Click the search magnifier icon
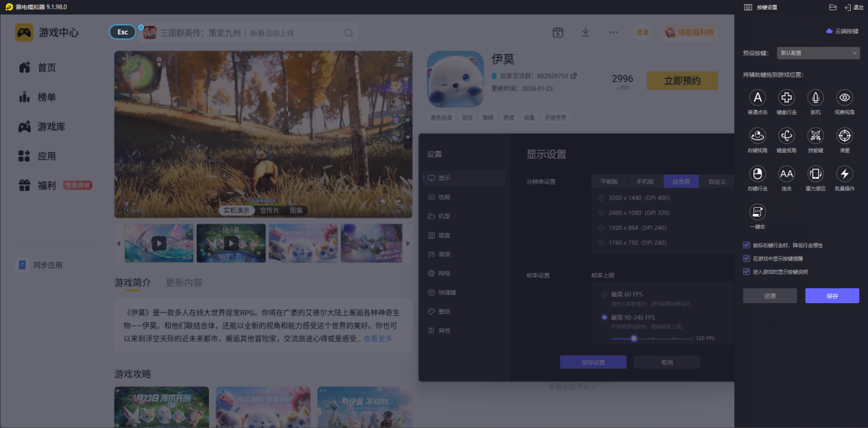The image size is (868, 428). click(x=349, y=33)
